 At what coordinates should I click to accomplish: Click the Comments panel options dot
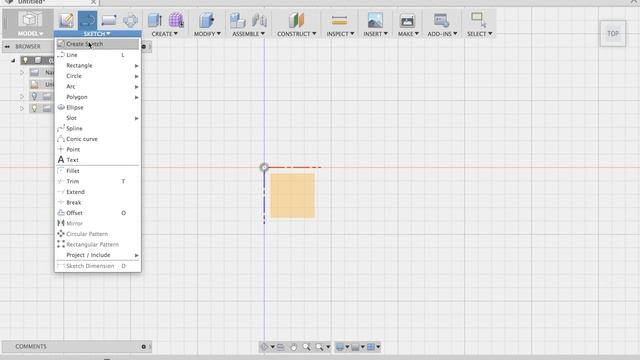[144, 347]
